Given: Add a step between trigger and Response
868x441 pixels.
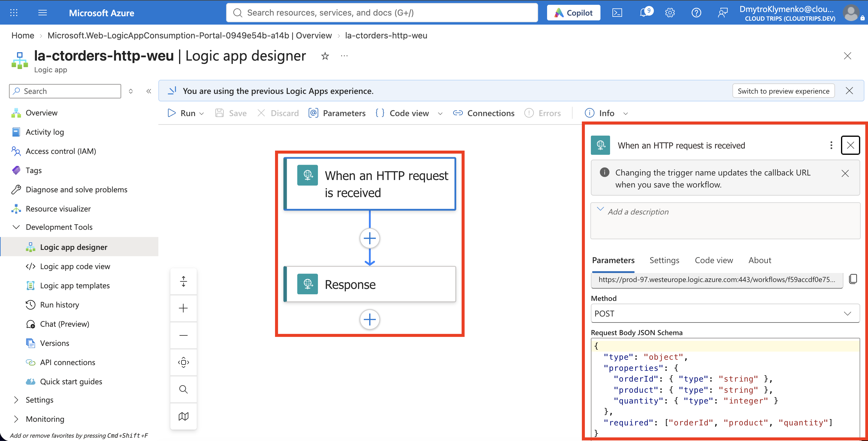Looking at the screenshot, I should [x=370, y=238].
